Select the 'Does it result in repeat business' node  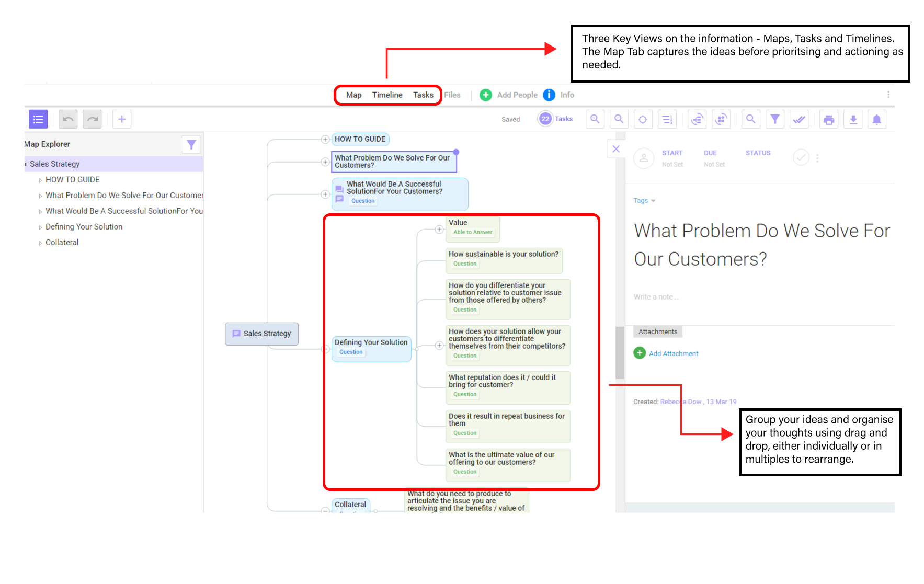tap(508, 426)
